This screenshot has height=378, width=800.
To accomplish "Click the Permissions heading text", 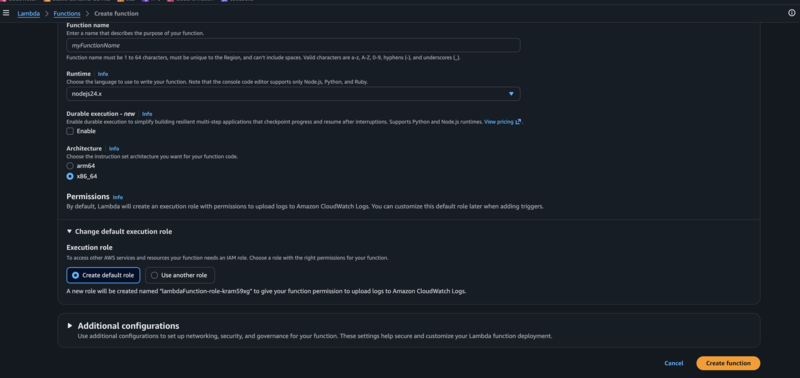I will pos(88,196).
